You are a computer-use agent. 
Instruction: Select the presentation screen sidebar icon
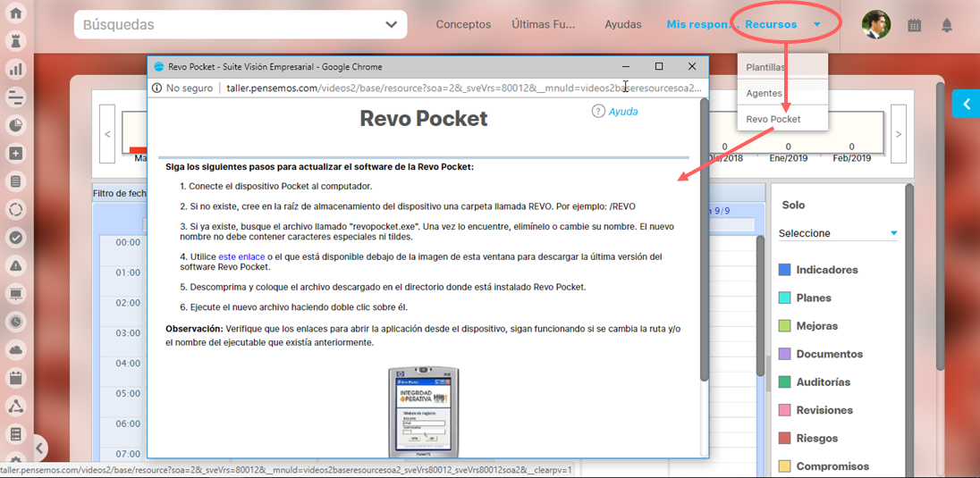click(x=15, y=294)
